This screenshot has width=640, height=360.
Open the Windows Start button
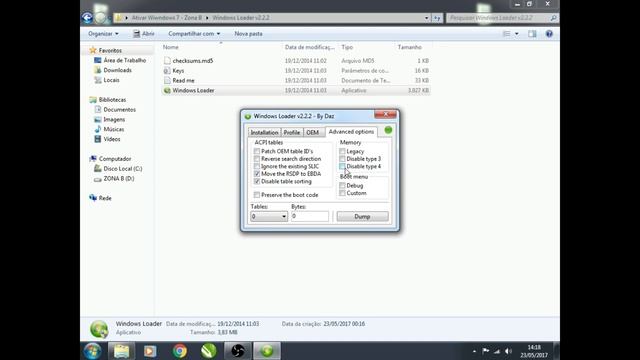93,351
